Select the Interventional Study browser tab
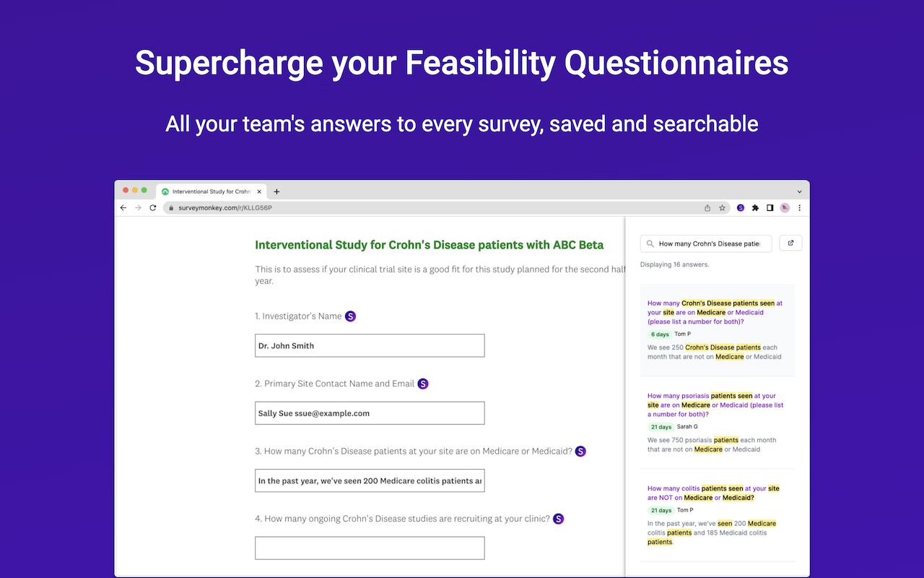The width and height of the screenshot is (924, 578). (211, 191)
